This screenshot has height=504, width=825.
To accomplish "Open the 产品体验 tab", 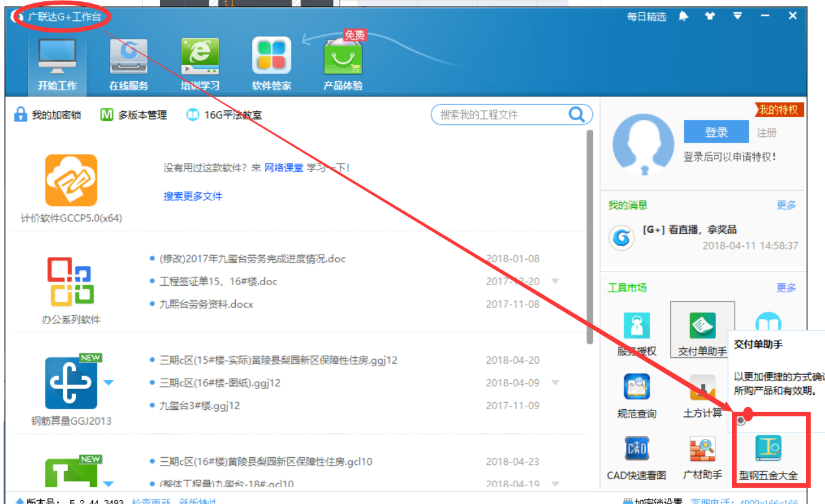I will pos(343,64).
